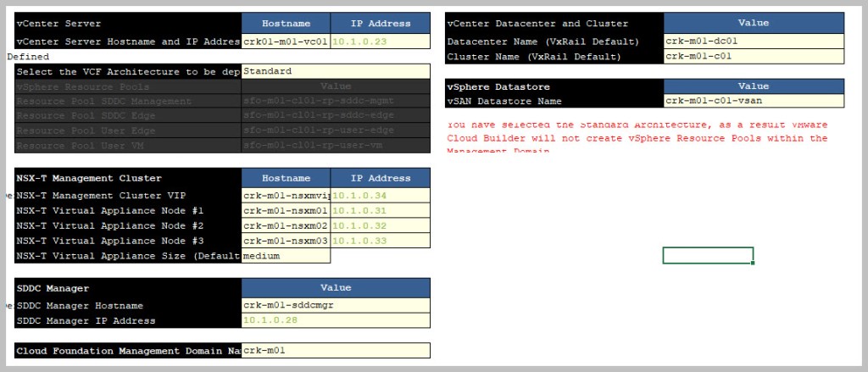Click greyed value sfo-m01-cl01-rp-user-edge
This screenshot has height=372, width=868.
(x=336, y=130)
